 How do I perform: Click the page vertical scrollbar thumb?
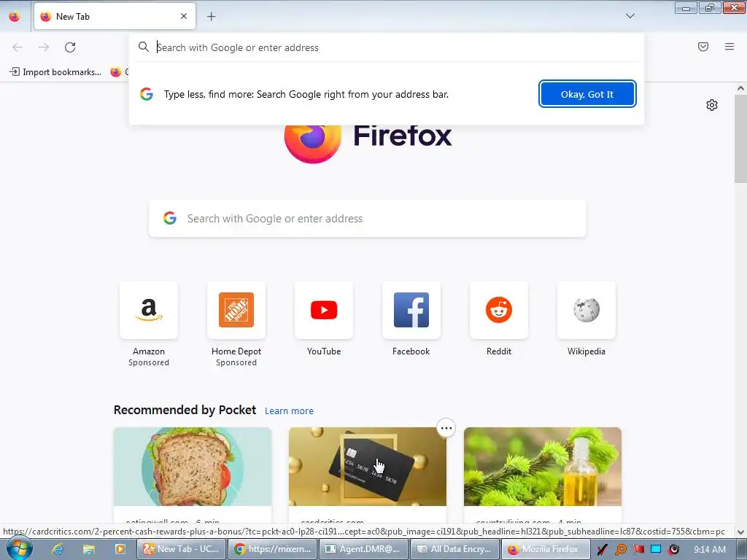tap(740, 139)
